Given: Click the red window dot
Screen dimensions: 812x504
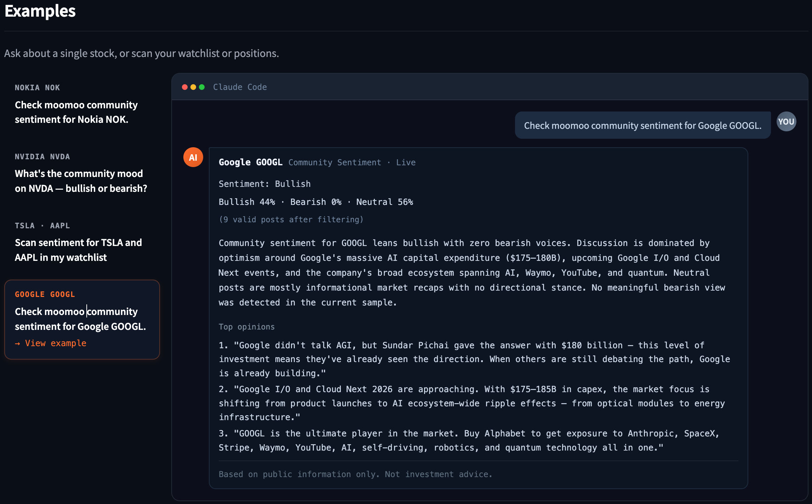Looking at the screenshot, I should coord(185,87).
